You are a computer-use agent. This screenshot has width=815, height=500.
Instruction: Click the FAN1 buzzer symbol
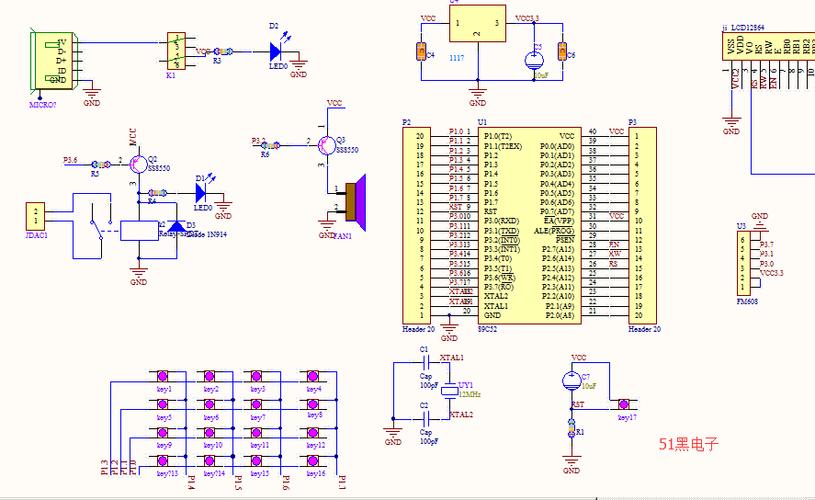tap(356, 202)
